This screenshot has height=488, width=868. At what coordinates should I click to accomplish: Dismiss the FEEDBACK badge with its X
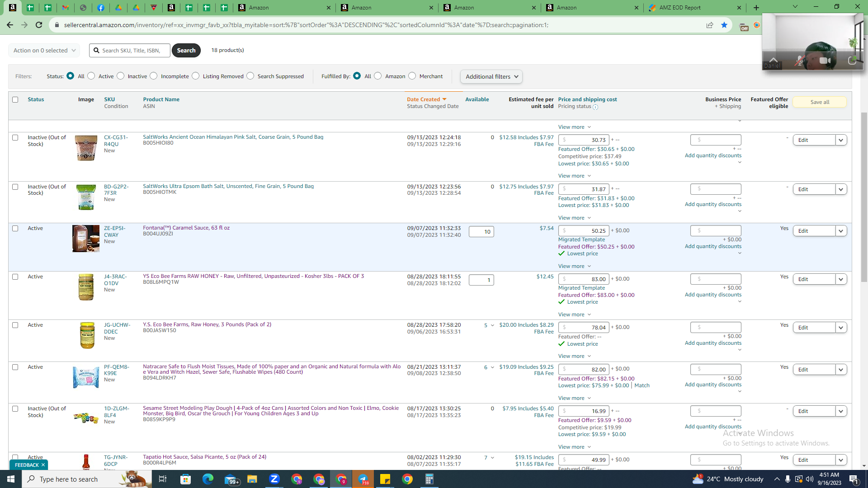(x=43, y=465)
